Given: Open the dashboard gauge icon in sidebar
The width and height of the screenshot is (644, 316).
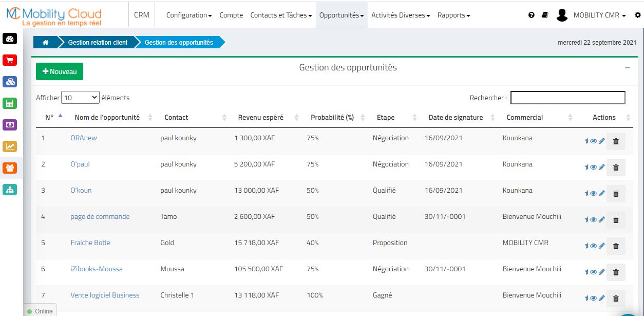Looking at the screenshot, I should click(x=10, y=39).
